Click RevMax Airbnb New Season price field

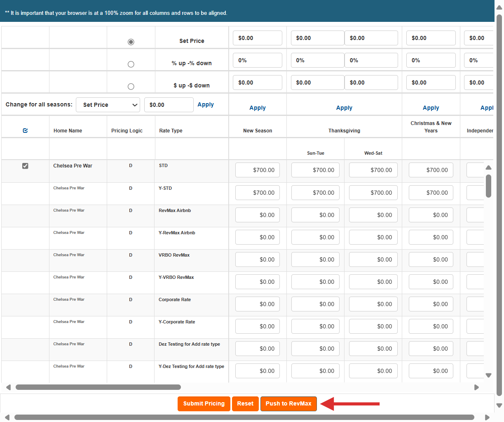[258, 215]
